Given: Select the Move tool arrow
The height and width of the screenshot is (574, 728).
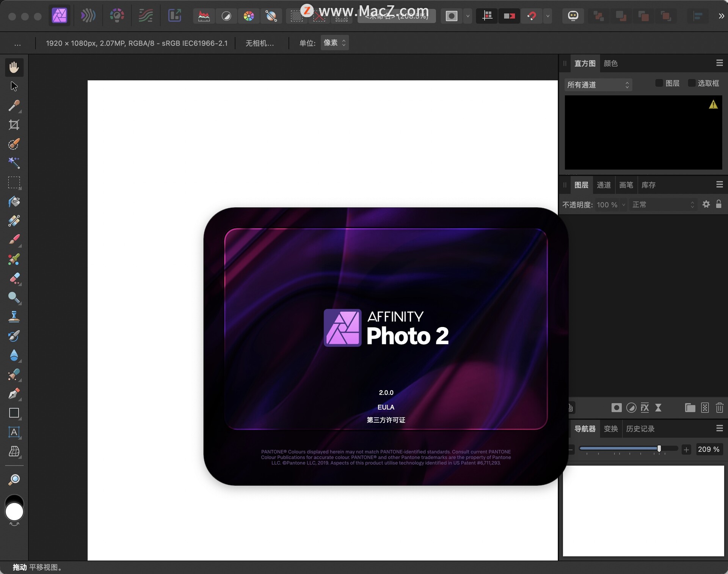Looking at the screenshot, I should [x=14, y=86].
